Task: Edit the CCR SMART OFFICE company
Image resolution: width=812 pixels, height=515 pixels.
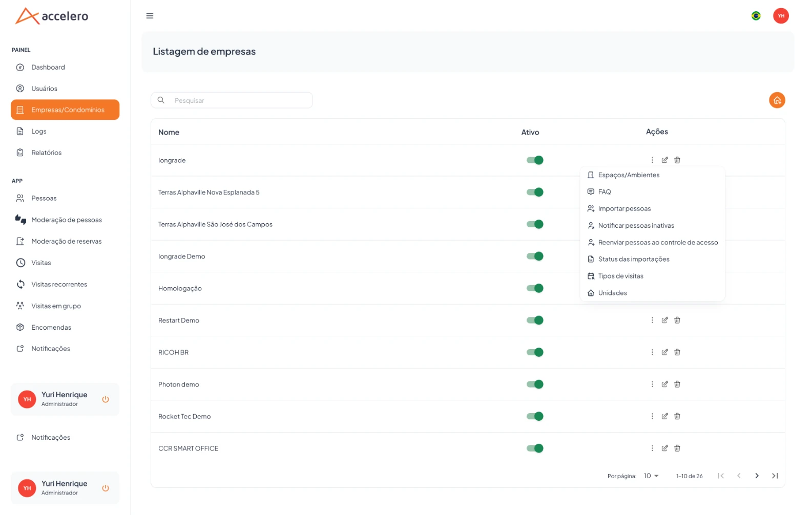Action: click(x=664, y=448)
